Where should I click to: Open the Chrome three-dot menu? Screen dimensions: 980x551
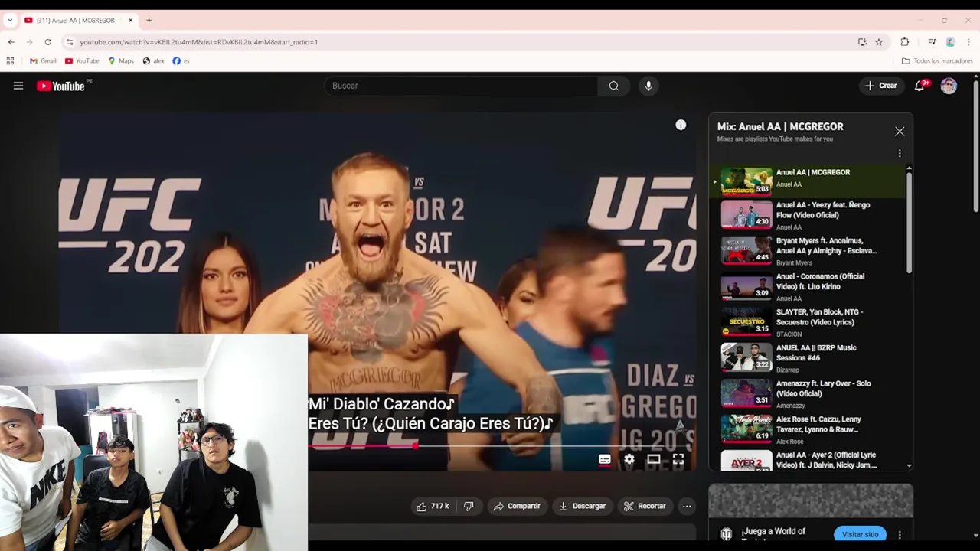pyautogui.click(x=969, y=42)
